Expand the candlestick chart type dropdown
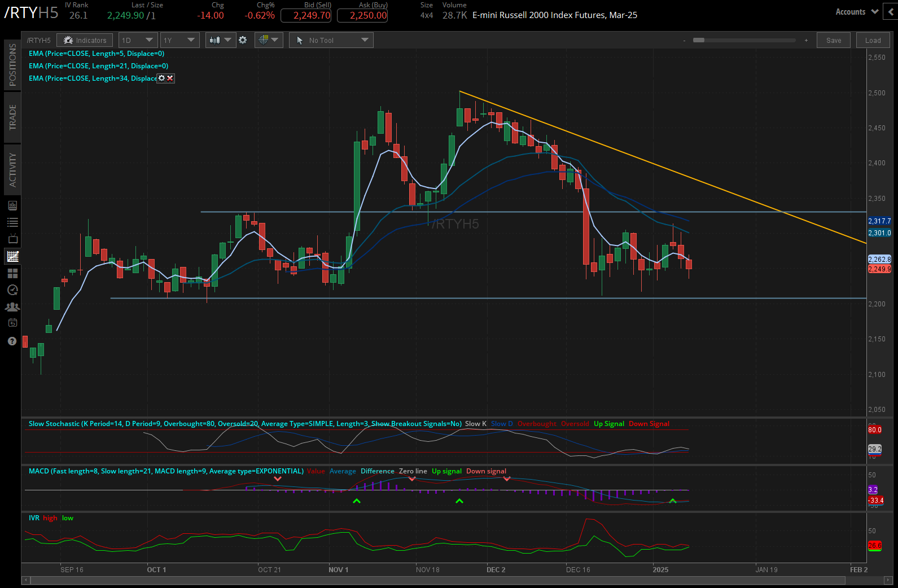Image resolution: width=898 pixels, height=588 pixels. 221,40
